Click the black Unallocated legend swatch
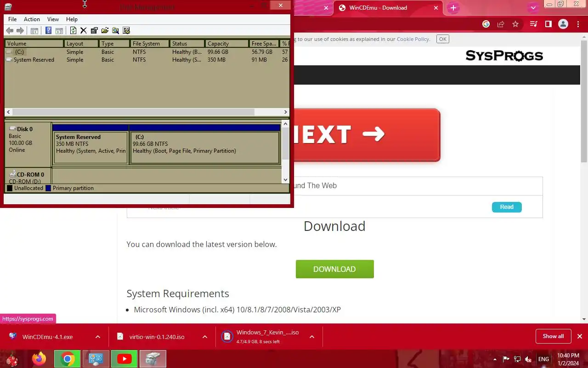The image size is (588, 368). pos(10,188)
